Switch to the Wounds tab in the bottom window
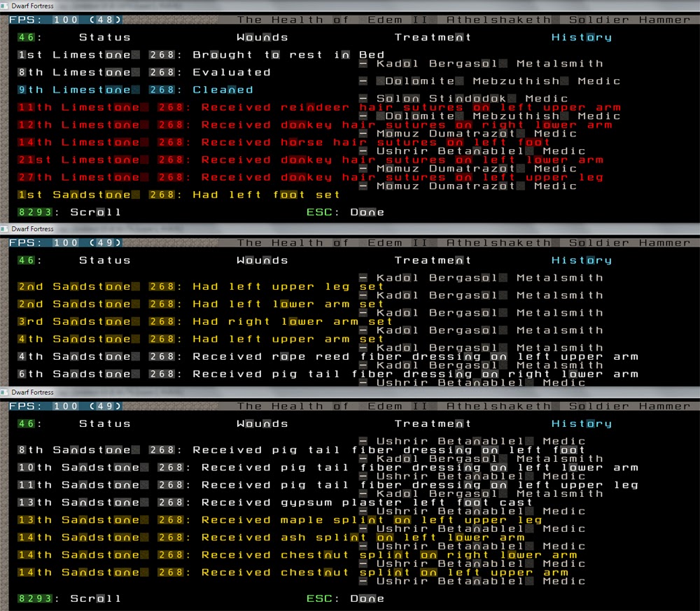The height and width of the screenshot is (611, 700). click(262, 424)
